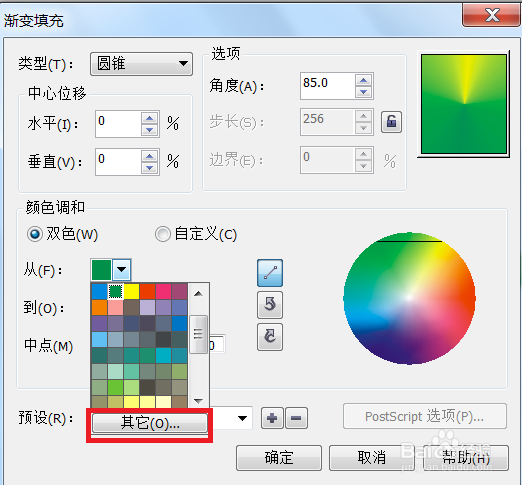Pick the light pink swatch in palette's second row
522x485 pixels.
(x=115, y=307)
